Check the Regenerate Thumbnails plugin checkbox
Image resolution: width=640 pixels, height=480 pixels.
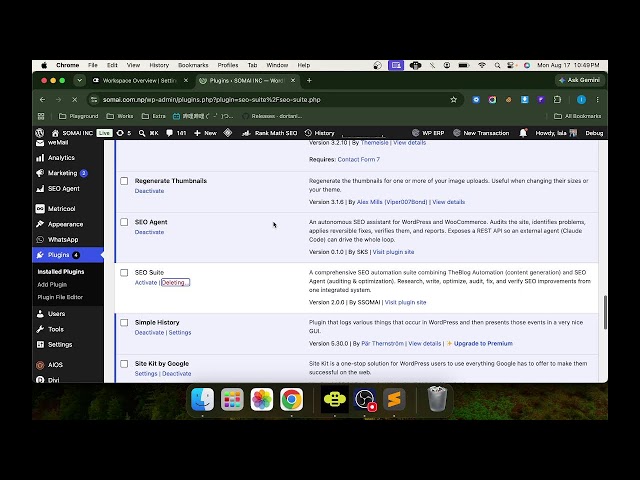(x=124, y=181)
